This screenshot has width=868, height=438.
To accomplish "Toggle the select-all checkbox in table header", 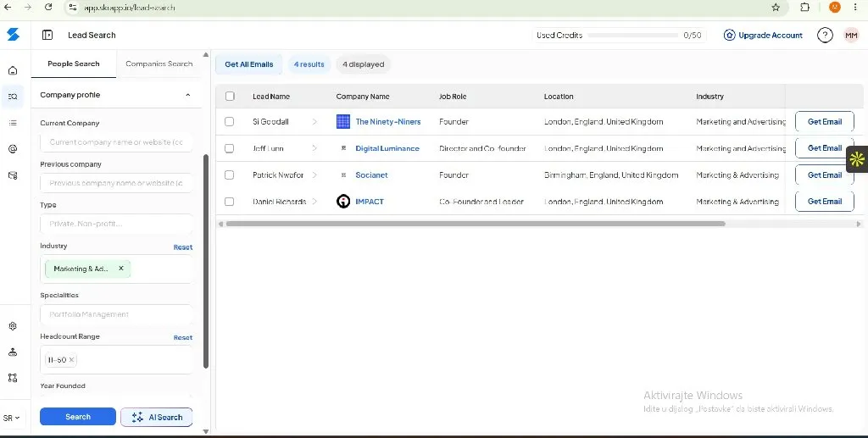I will tap(230, 97).
